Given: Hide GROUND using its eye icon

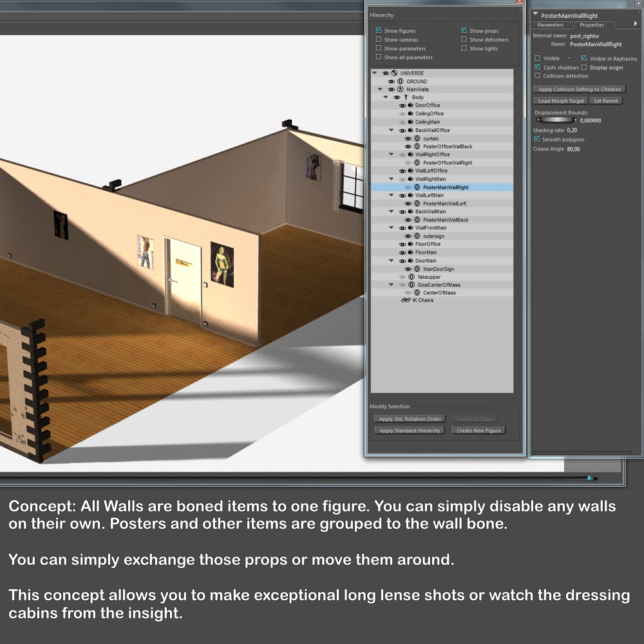Looking at the screenshot, I should [391, 81].
